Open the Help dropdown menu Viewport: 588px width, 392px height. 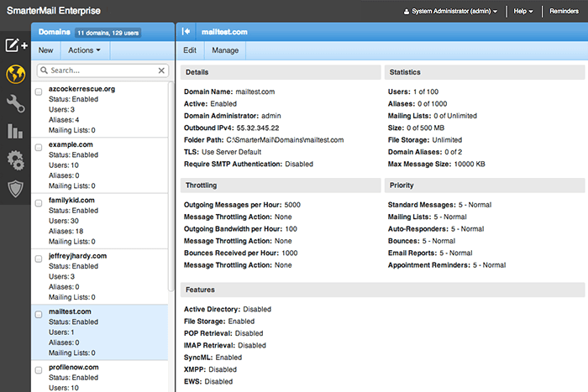tap(523, 12)
